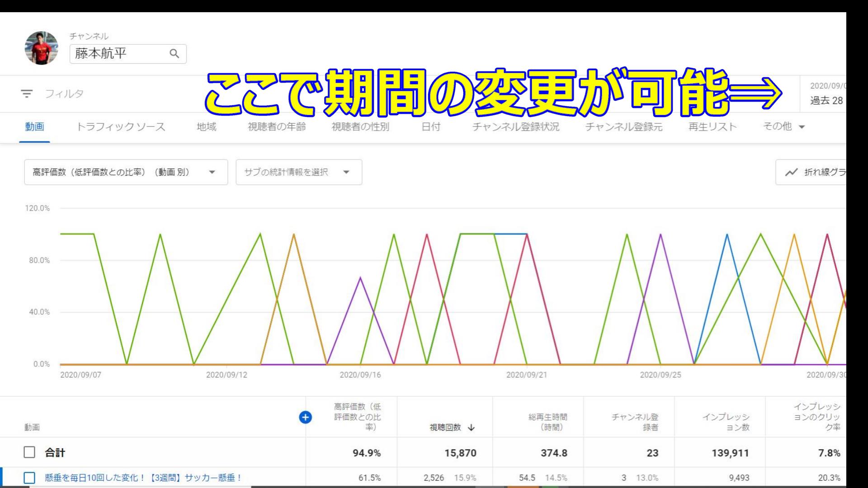Select the チャンネル登録状況 tab

[x=516, y=127]
